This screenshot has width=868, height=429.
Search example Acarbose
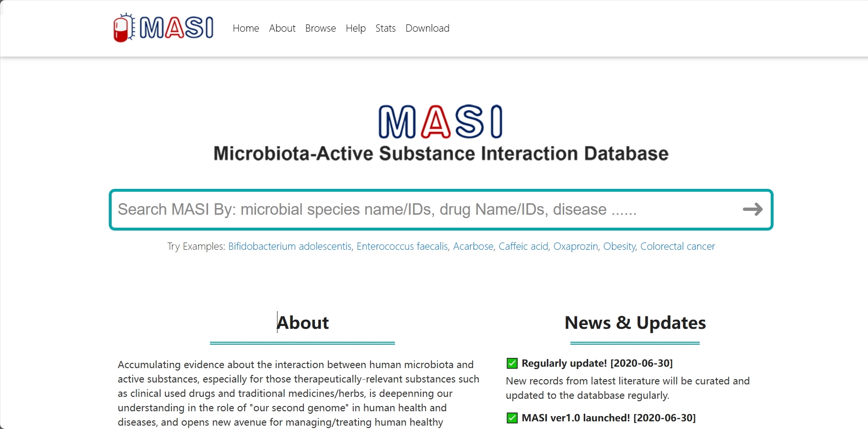(x=473, y=246)
